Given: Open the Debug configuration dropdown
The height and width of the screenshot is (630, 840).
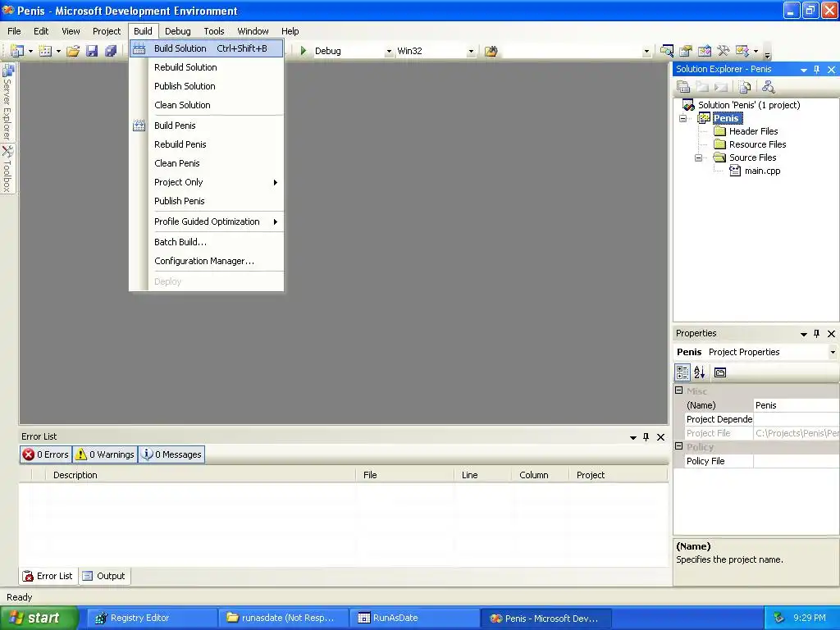Looking at the screenshot, I should click(389, 52).
